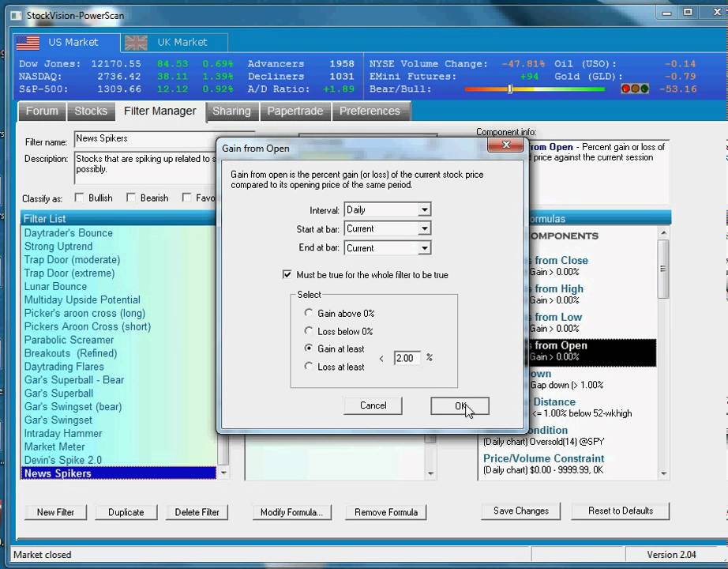Viewport: 728px width, 569px height.
Task: Select 'News Spikers' highlighted filter
Action: [118, 473]
